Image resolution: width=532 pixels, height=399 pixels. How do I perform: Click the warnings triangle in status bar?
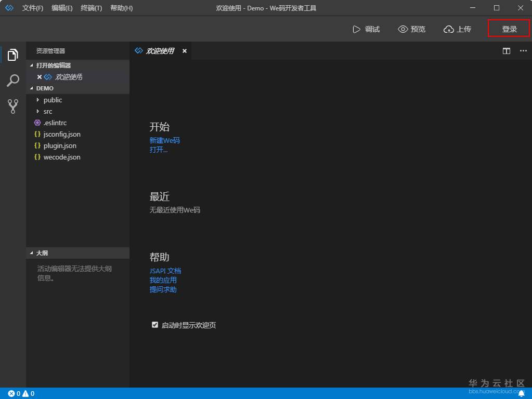[25, 394]
